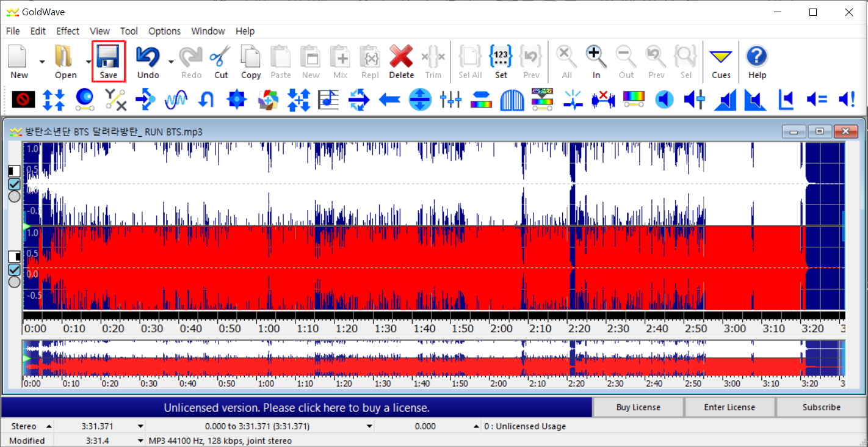Click the blue waveform sine effect icon

176,99
